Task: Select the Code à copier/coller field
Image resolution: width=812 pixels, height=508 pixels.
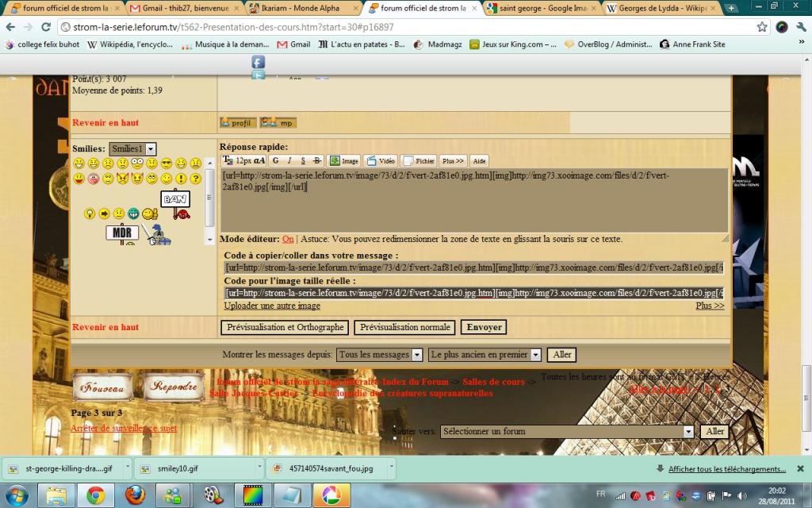Action: point(474,267)
